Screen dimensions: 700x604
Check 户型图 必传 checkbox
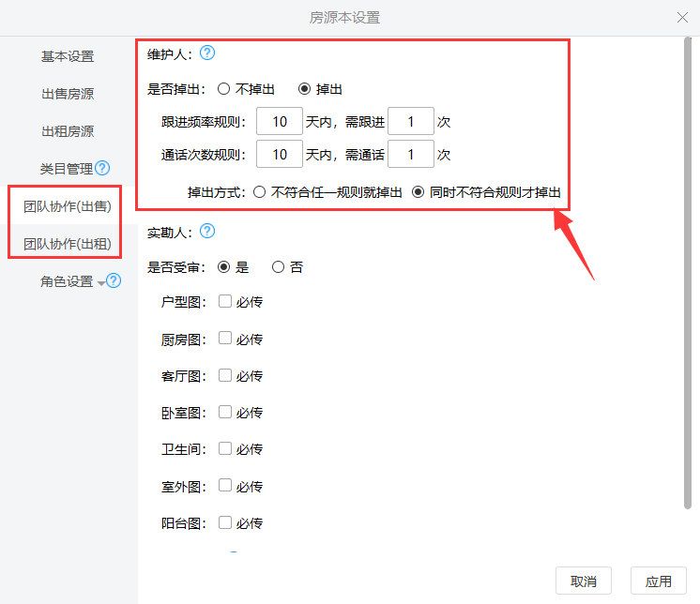pyautogui.click(x=225, y=301)
